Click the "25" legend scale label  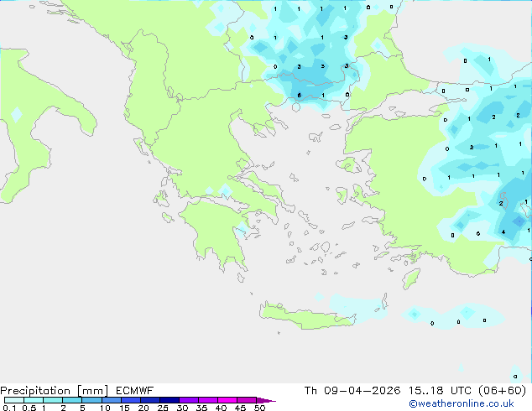(163, 408)
